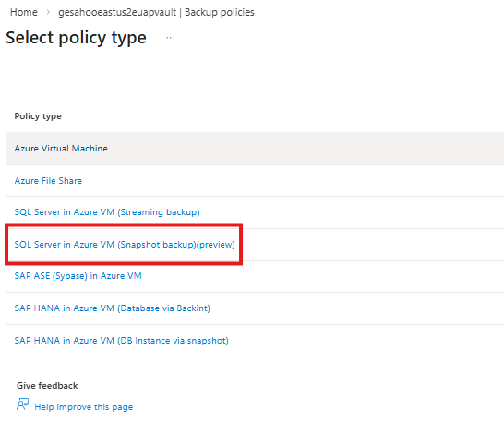Select SAP ASE (Sybase) in Azure VM
Image resolution: width=504 pixels, height=435 pixels.
tap(78, 276)
